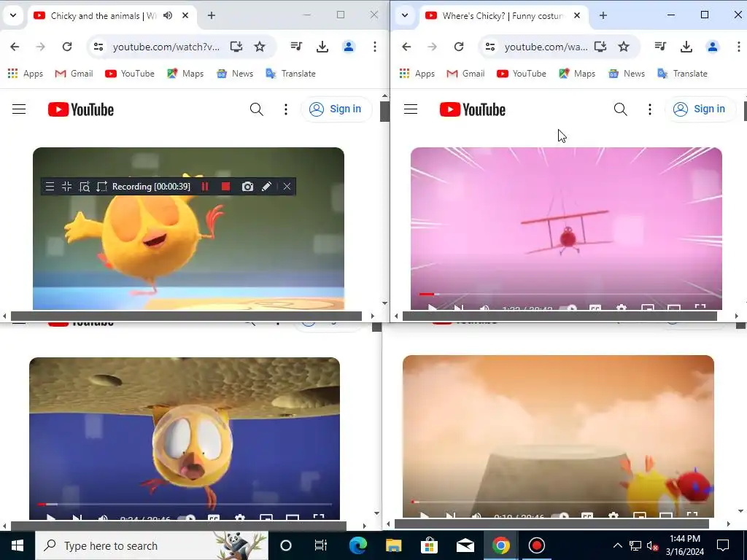The height and width of the screenshot is (560, 747).
Task: Seek on the pink biplane video progress bar
Action: click(566, 295)
